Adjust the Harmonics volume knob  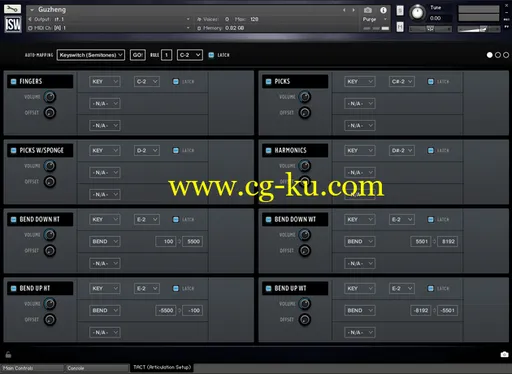[x=305, y=166]
